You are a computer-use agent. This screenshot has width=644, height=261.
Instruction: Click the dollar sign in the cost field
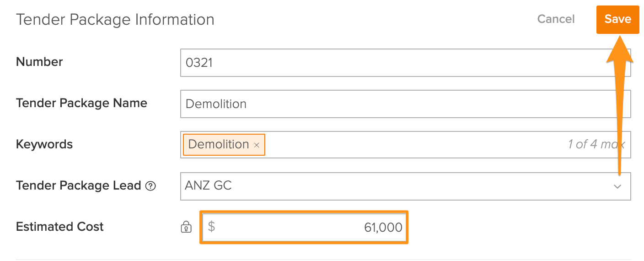point(211,227)
